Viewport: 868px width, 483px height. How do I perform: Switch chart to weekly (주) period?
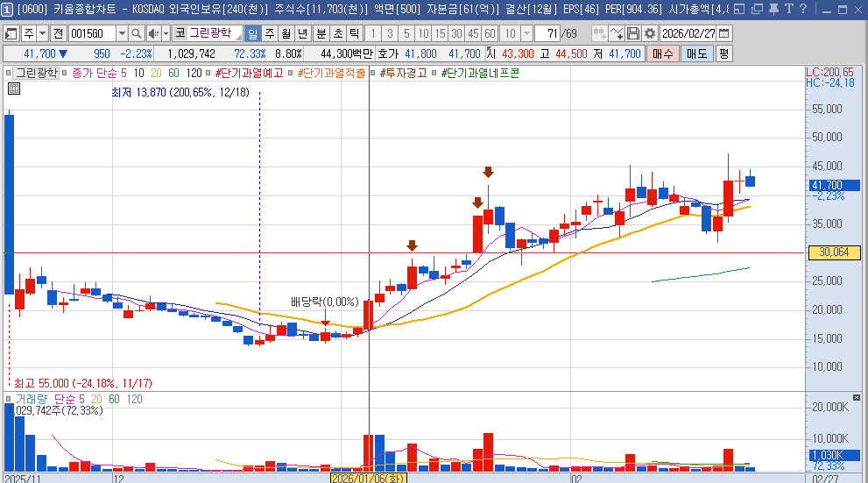click(269, 33)
